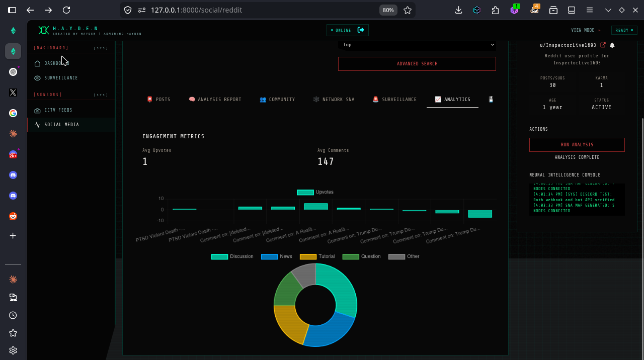
Task: Open the 2k+ badge sidebar icon
Action: click(x=13, y=154)
